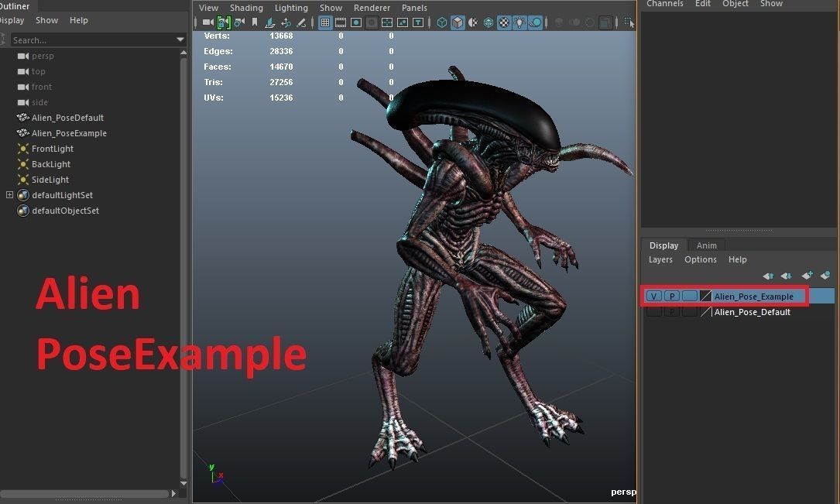Open the Panels menu
Viewport: 840px width, 504px height.
pyautogui.click(x=415, y=8)
